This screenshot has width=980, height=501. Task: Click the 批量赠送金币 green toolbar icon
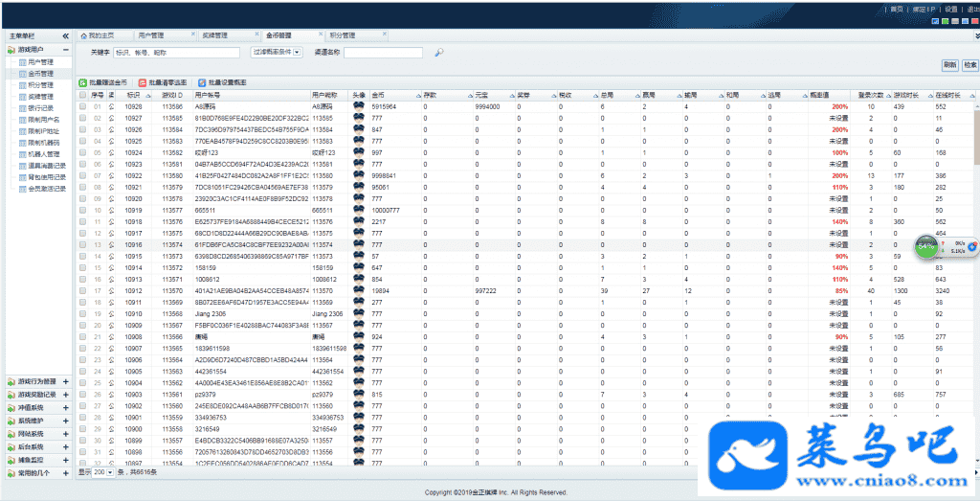point(83,83)
